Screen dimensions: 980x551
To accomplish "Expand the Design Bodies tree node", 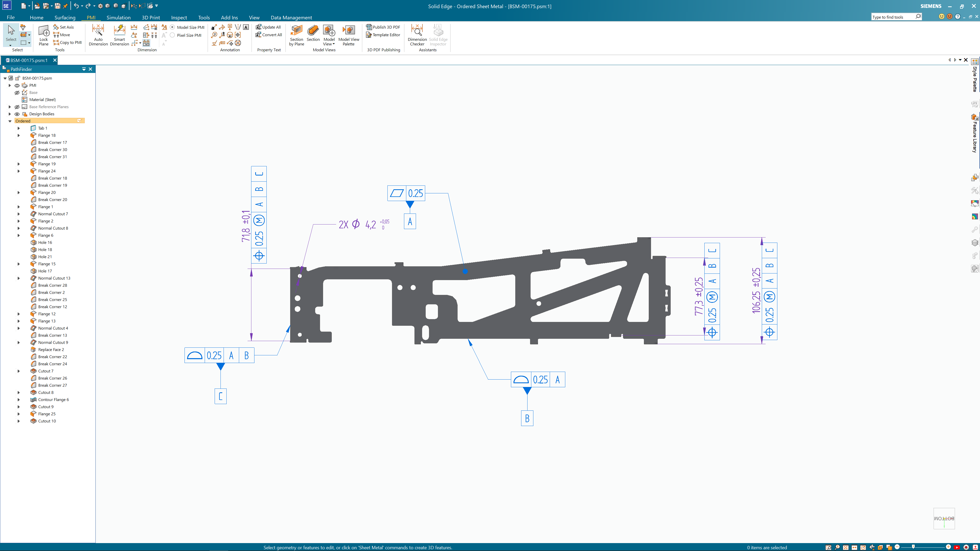I will [x=9, y=114].
